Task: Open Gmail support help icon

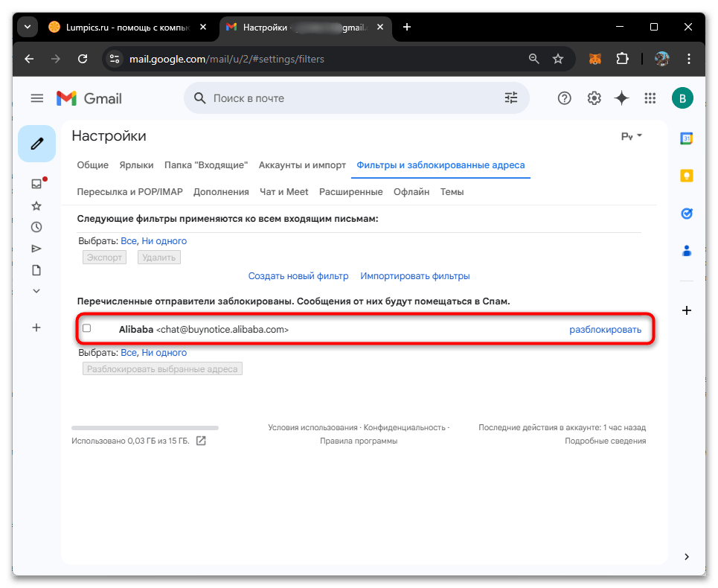Action: click(564, 98)
